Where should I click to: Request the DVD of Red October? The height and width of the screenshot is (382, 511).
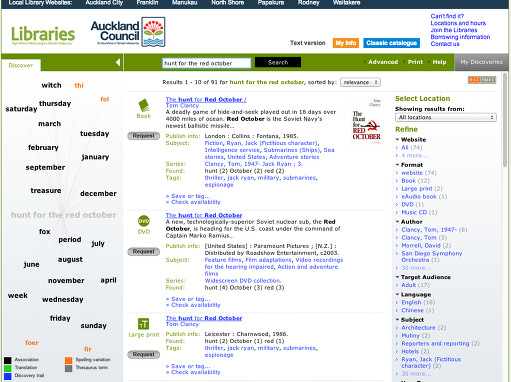(x=144, y=252)
